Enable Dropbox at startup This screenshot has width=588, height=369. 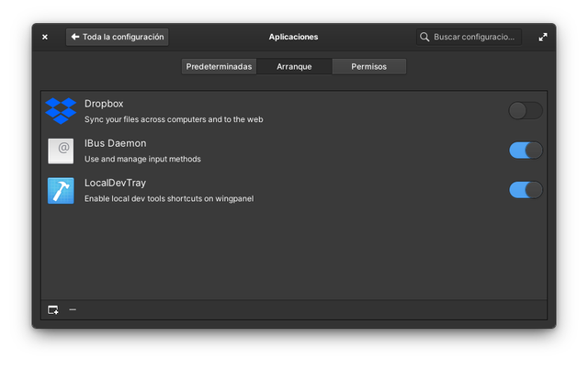(x=526, y=111)
